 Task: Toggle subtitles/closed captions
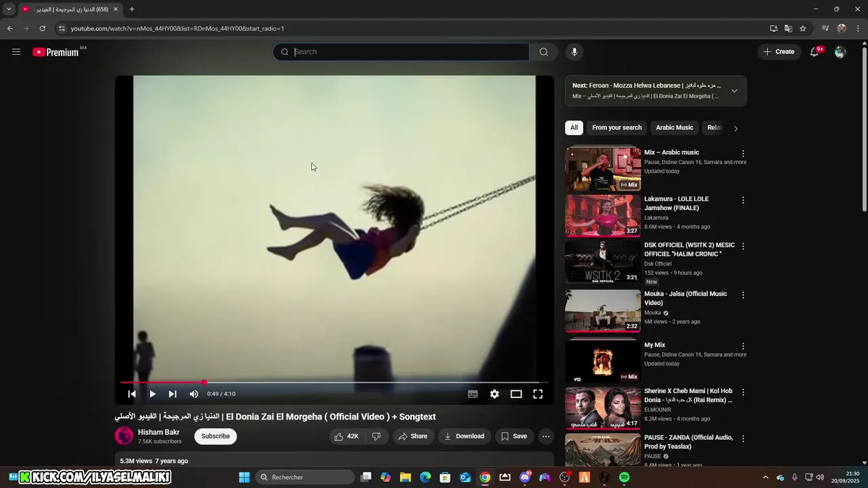tap(473, 394)
